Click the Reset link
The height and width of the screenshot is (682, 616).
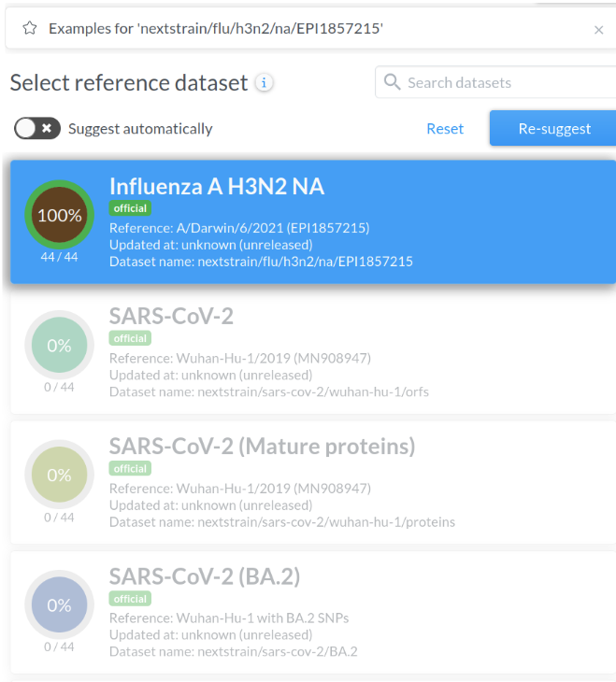point(445,129)
